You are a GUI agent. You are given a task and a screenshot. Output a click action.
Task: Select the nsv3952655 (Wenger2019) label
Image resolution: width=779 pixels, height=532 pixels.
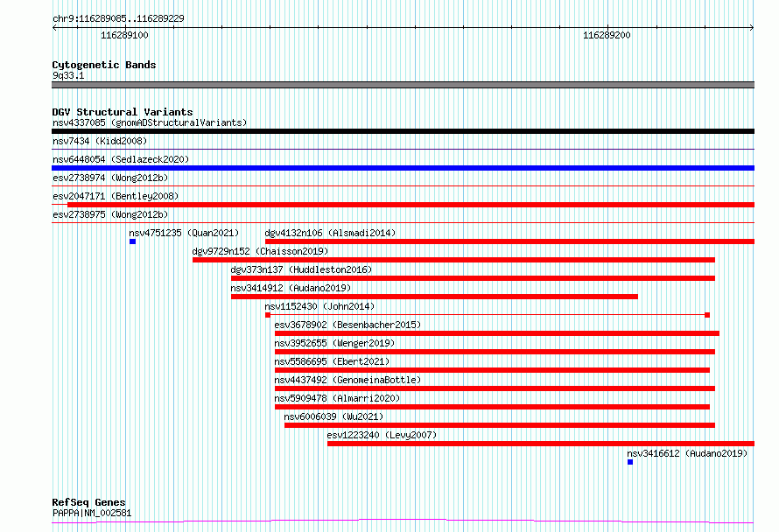click(x=334, y=343)
